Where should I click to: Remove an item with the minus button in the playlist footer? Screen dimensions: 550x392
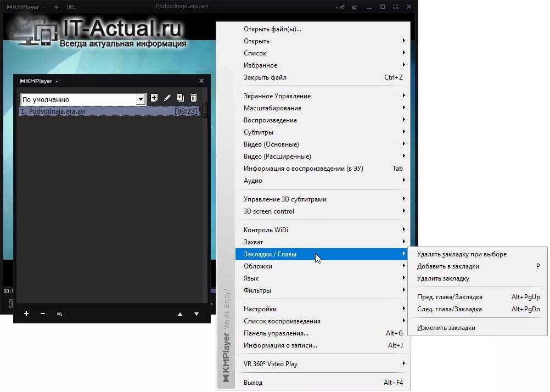click(x=43, y=313)
